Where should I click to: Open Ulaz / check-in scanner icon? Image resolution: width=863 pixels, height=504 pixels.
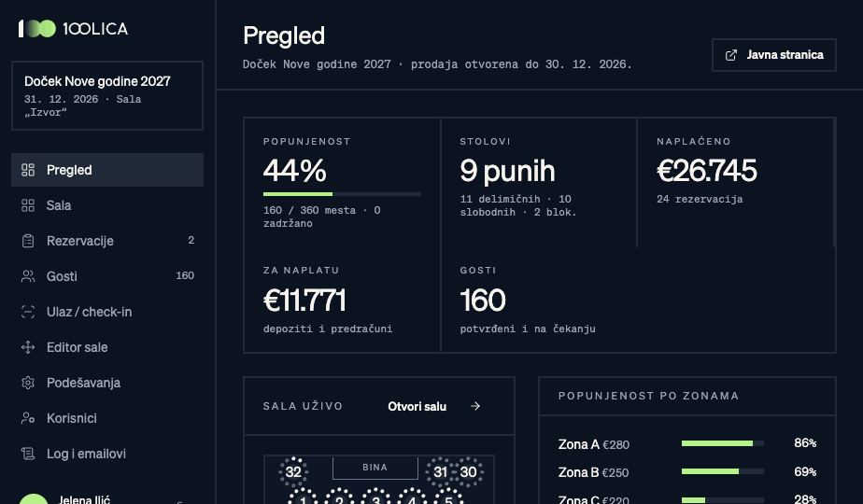[x=28, y=312]
